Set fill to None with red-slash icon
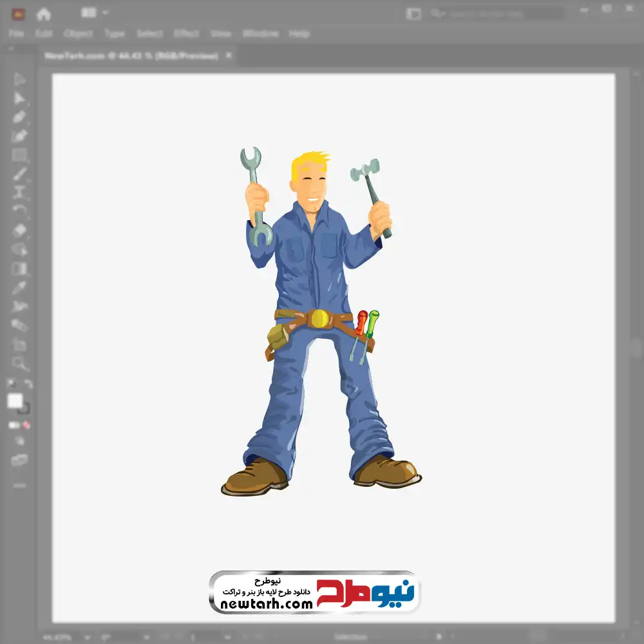This screenshot has width=644, height=644. point(26,426)
